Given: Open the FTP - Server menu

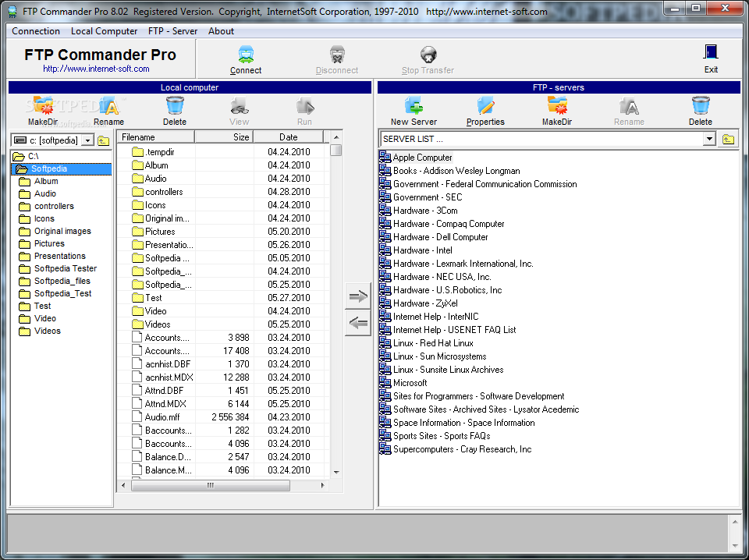Looking at the screenshot, I should 173,31.
